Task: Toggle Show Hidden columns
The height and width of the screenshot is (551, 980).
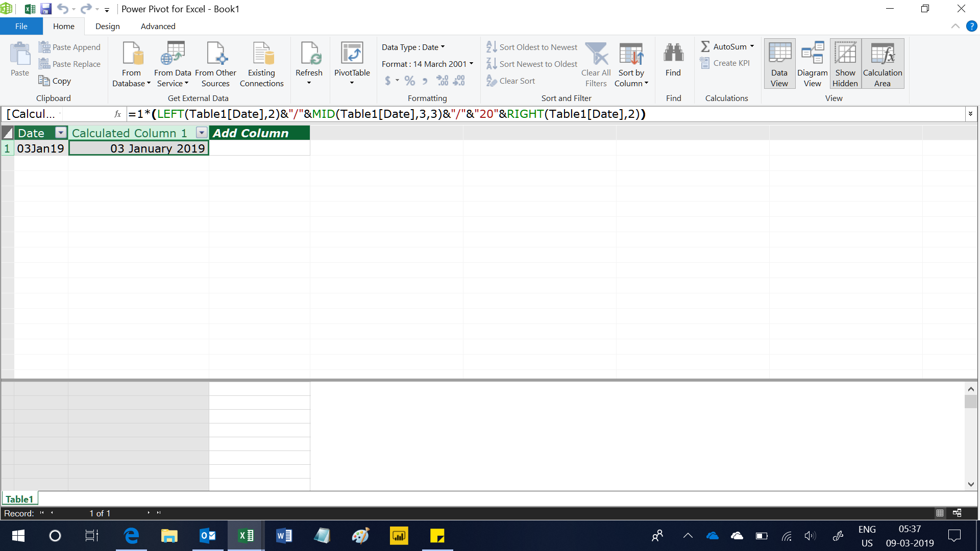Action: (x=845, y=64)
